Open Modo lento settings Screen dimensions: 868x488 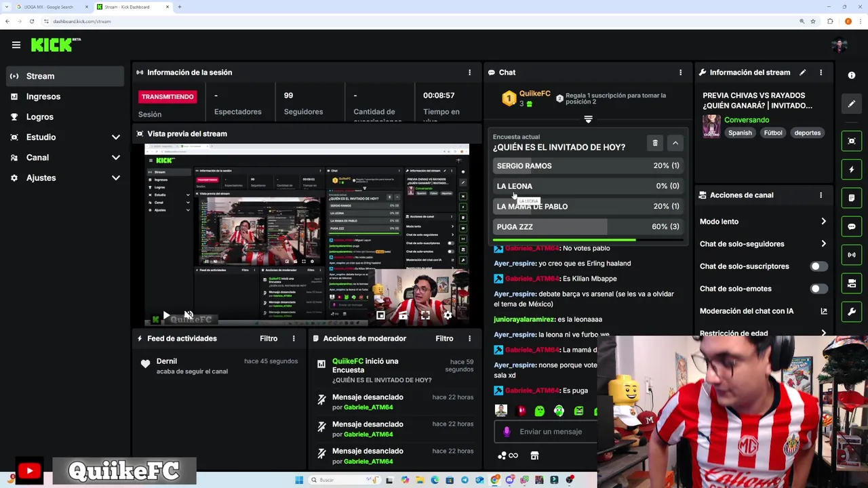pyautogui.click(x=763, y=222)
